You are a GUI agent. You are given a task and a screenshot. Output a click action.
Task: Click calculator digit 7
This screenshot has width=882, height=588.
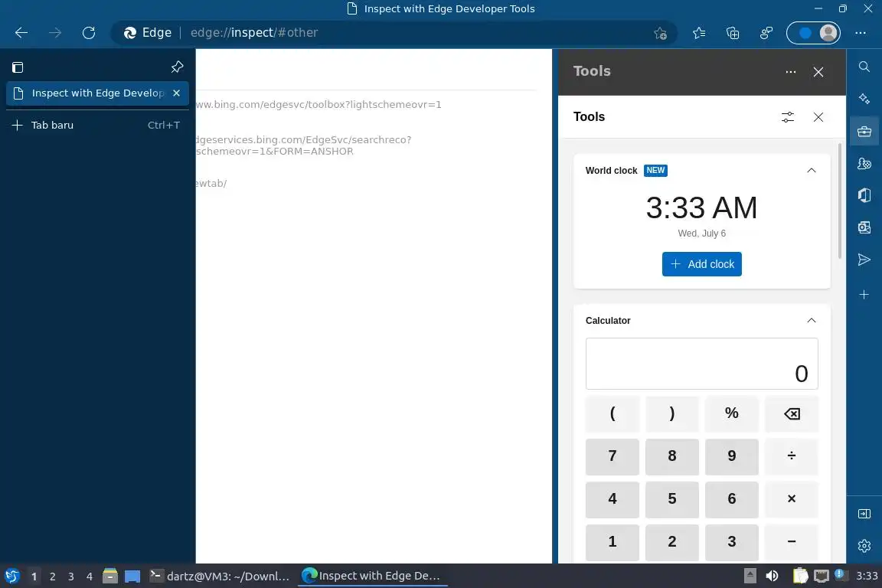pyautogui.click(x=612, y=456)
